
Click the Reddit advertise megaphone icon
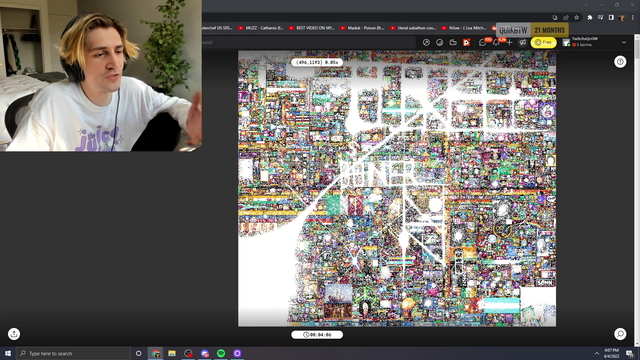[522, 42]
